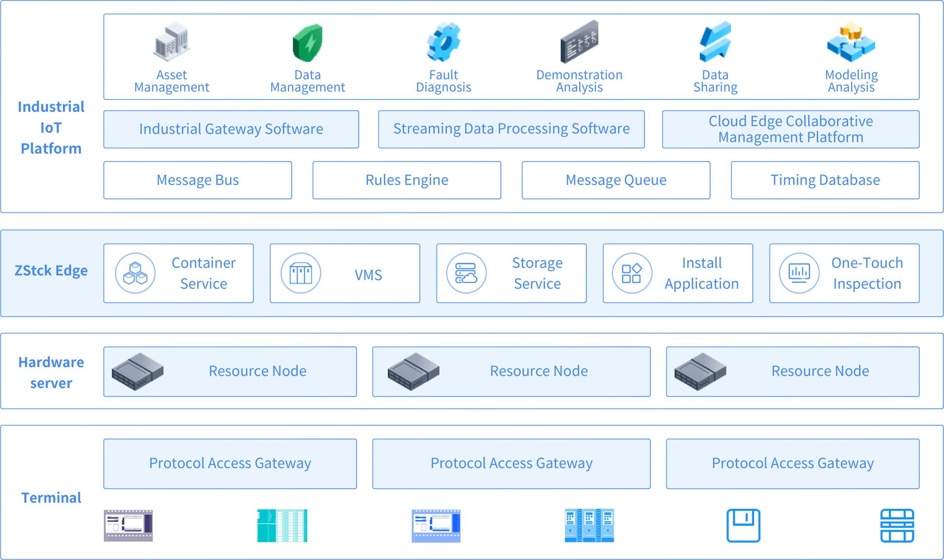Click the Rules Engine box
Screen dimensions: 944x560
(407, 180)
